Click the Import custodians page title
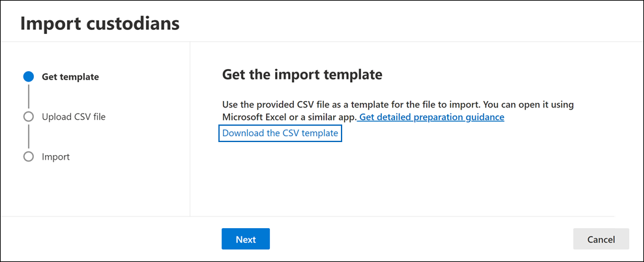644x262 pixels. pos(100,23)
